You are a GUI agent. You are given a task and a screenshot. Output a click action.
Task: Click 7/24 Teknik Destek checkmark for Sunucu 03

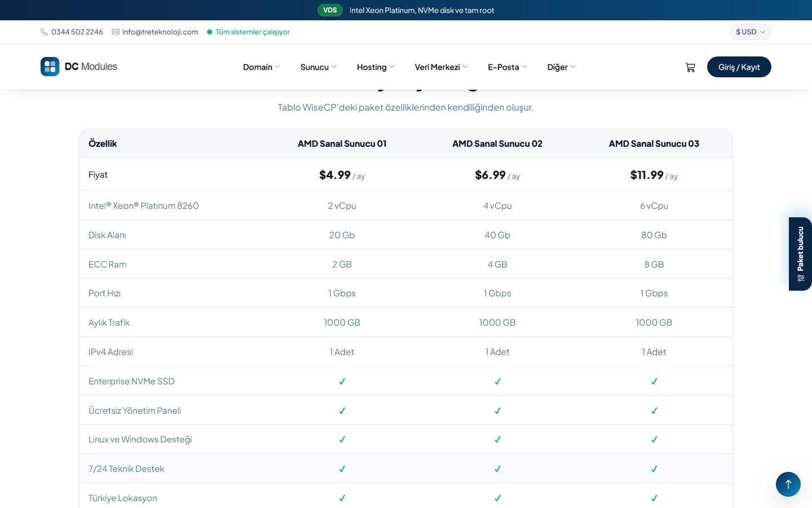[x=654, y=469]
